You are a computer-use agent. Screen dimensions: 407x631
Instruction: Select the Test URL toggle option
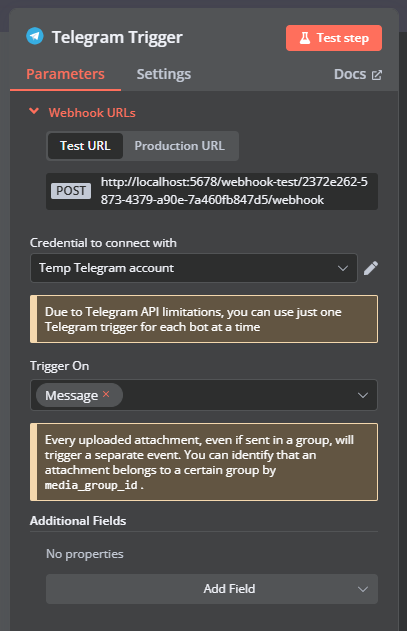85,146
